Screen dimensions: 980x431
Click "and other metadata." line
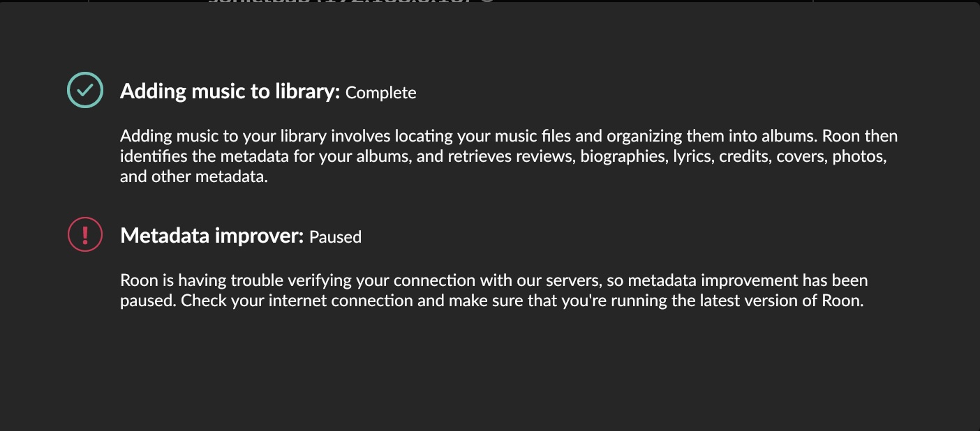pyautogui.click(x=194, y=176)
